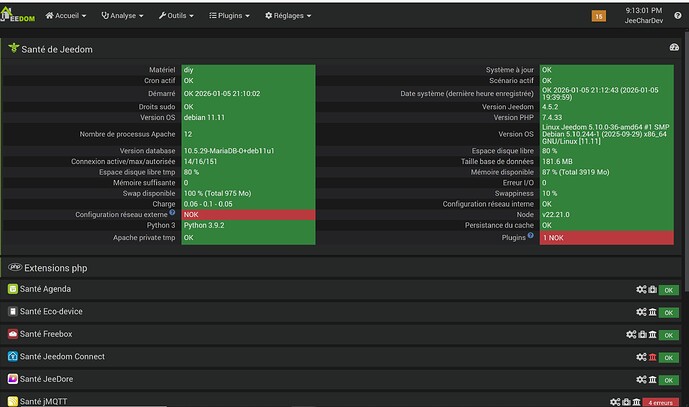Click the red bank icon for Jeedom Connect
Image resolution: width=689 pixels, height=407 pixels.
tap(652, 357)
